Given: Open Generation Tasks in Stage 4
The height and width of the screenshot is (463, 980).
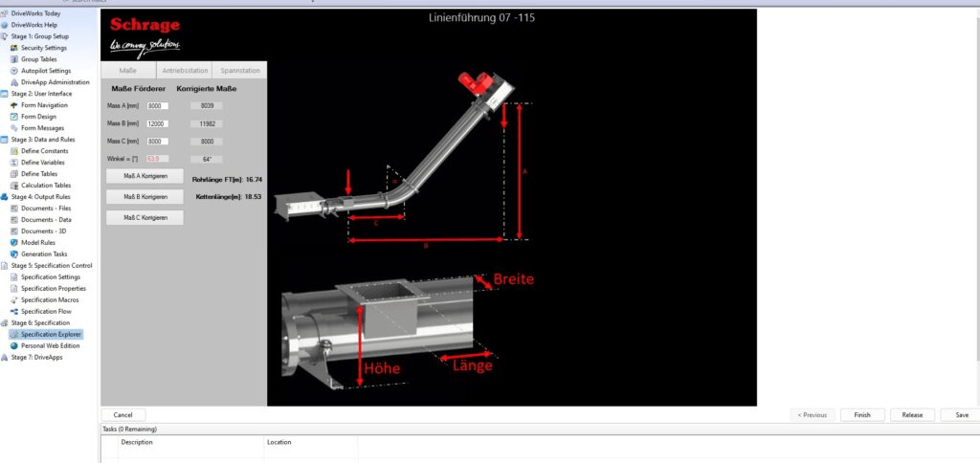Looking at the screenshot, I should click(x=44, y=254).
